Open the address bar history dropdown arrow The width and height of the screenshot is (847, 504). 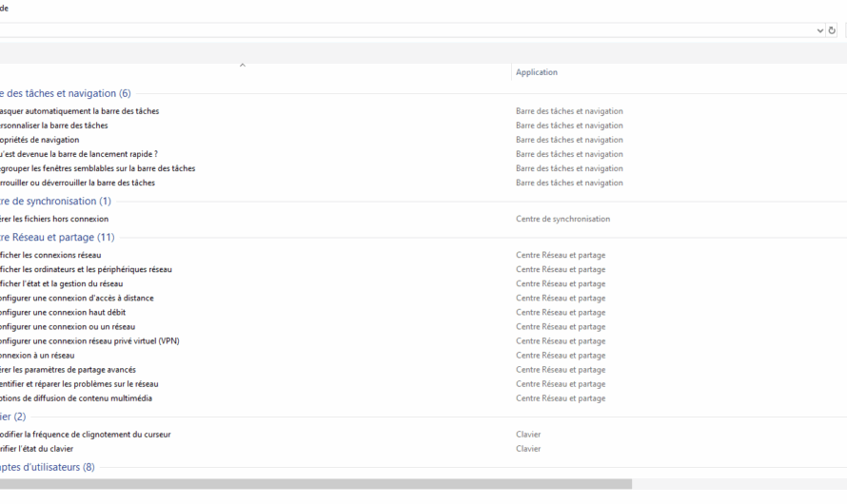tap(820, 30)
